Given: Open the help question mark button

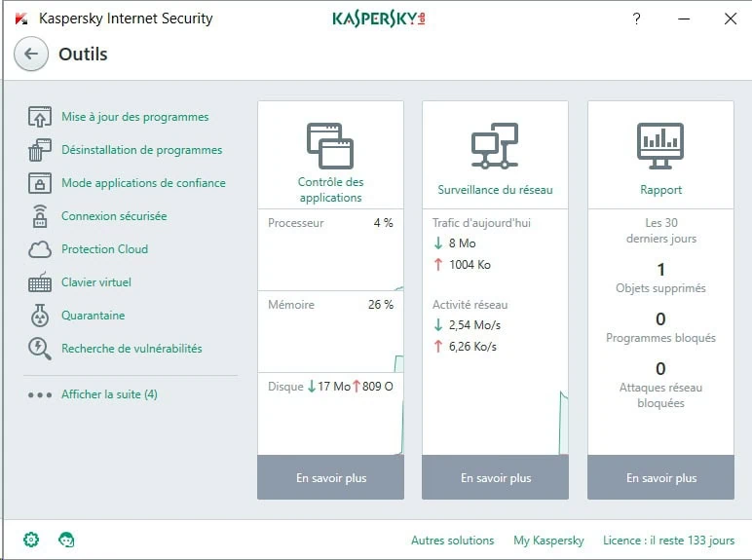Looking at the screenshot, I should tap(637, 19).
